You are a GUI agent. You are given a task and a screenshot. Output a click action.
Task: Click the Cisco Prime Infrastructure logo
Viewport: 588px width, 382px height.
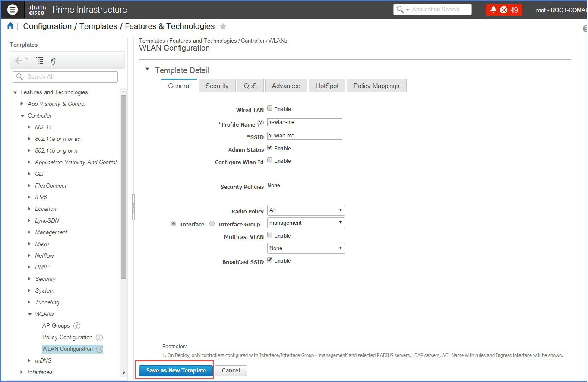tap(36, 10)
